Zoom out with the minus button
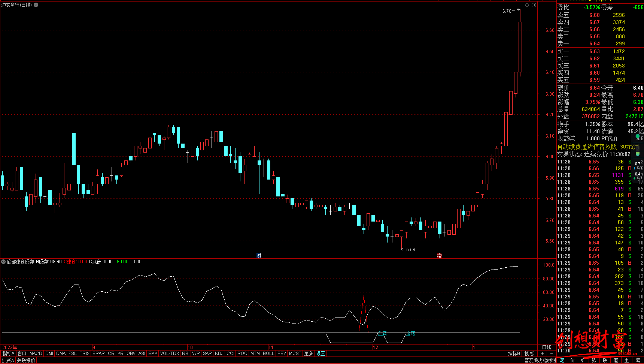 pos(551,354)
